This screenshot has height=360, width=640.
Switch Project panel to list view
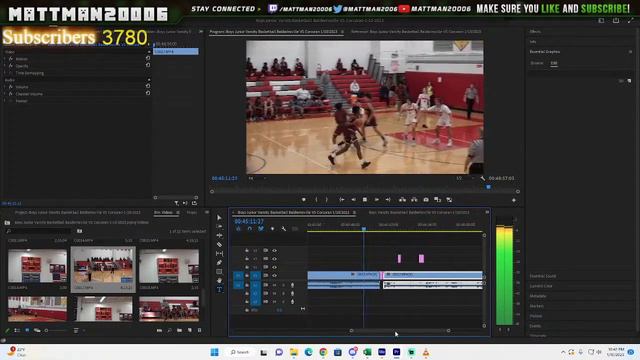pyautogui.click(x=17, y=330)
